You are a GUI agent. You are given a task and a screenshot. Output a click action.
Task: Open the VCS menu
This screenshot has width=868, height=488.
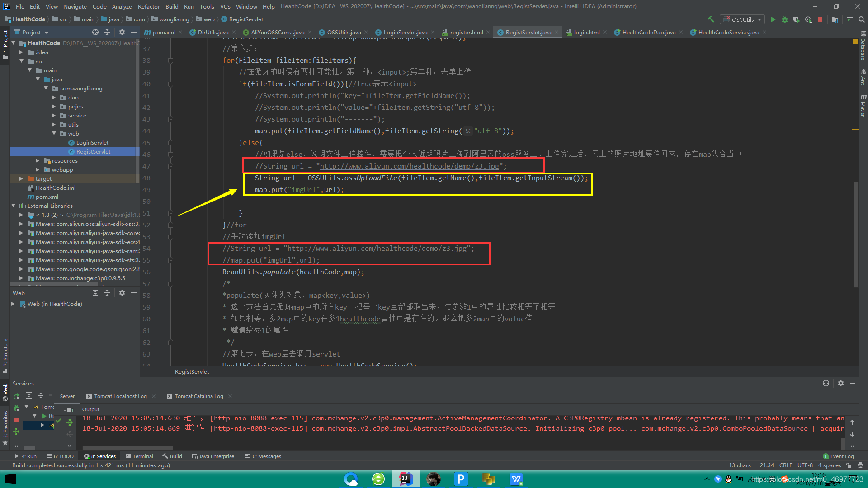coord(225,6)
